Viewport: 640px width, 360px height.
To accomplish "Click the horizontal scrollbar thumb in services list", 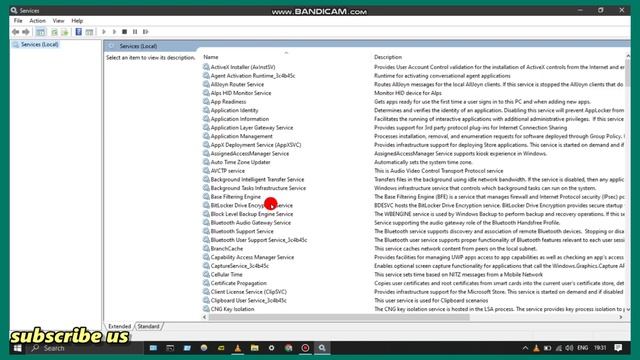I will [339, 317].
